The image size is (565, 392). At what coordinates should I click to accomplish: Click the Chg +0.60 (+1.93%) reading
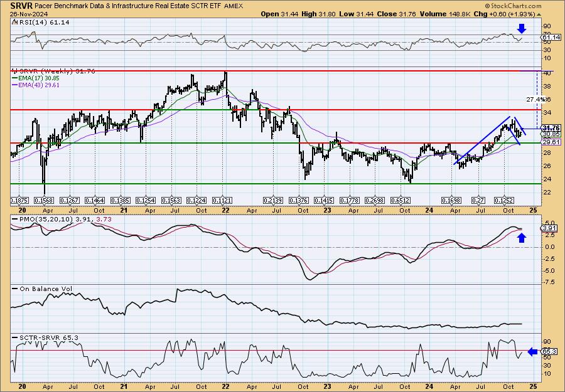[503, 14]
